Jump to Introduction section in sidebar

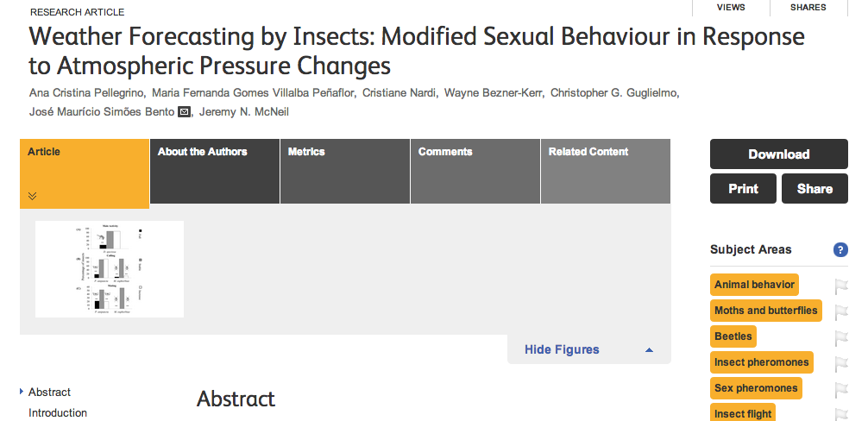(58, 412)
